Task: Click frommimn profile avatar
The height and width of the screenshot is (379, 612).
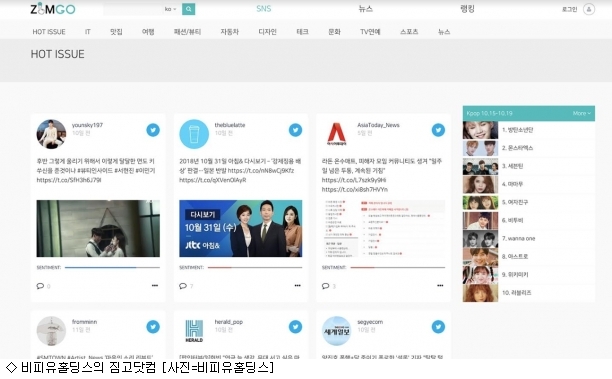Action: click(x=52, y=331)
